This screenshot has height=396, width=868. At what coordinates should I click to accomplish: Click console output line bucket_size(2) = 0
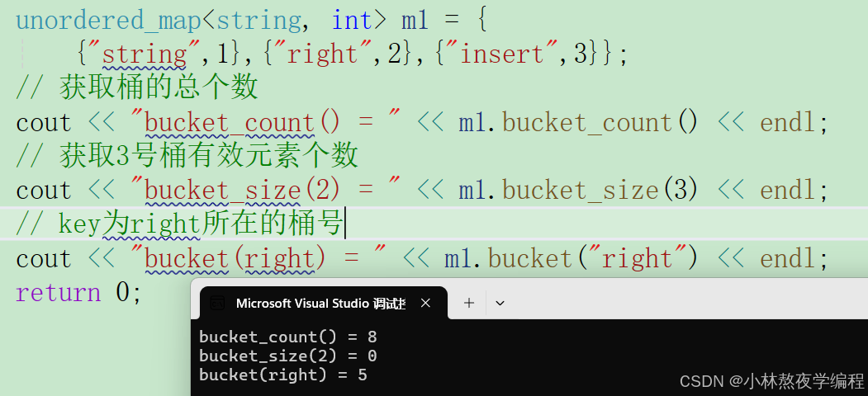point(288,356)
